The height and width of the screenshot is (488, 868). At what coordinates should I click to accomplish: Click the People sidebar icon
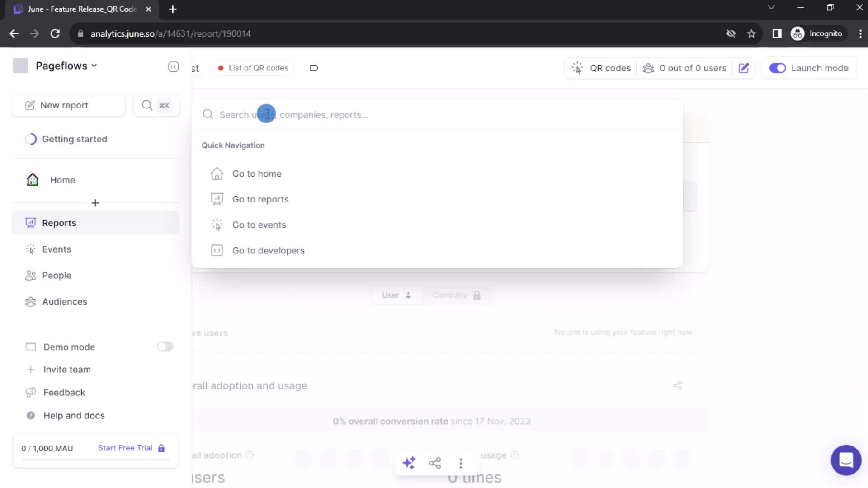click(x=32, y=275)
